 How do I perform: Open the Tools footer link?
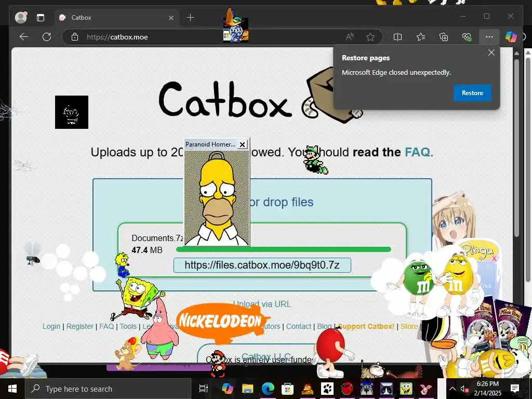coord(128,326)
